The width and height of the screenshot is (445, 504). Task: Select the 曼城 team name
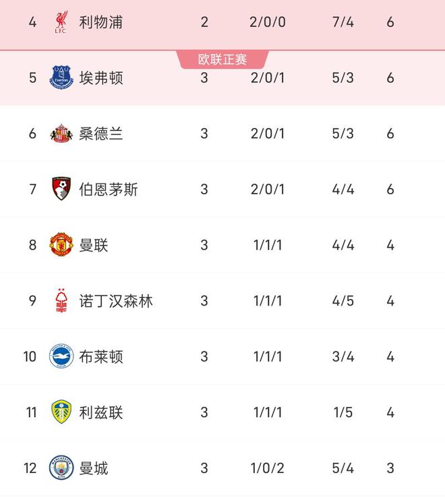(94, 468)
